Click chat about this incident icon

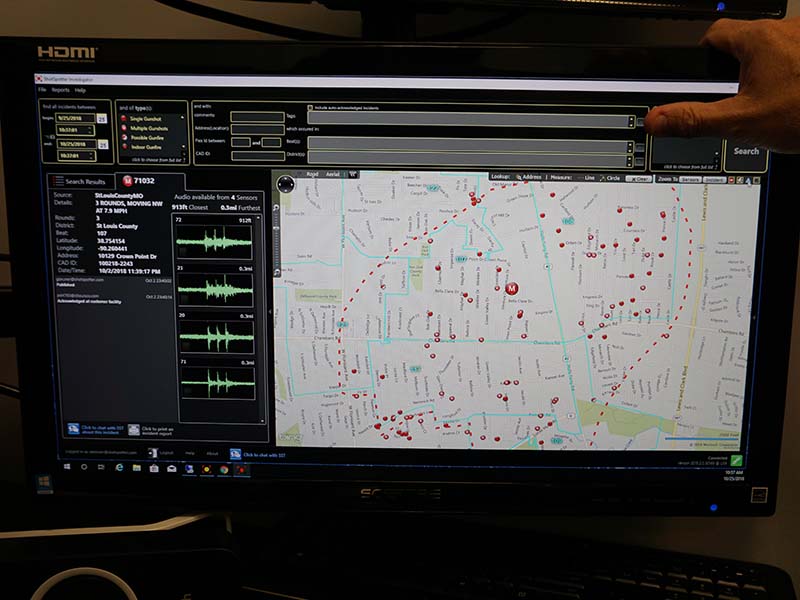(73, 429)
